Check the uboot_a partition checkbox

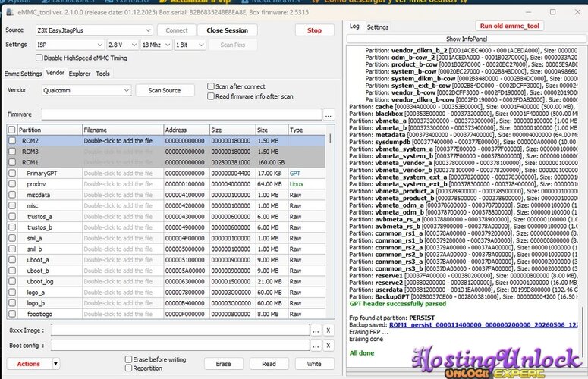12,259
